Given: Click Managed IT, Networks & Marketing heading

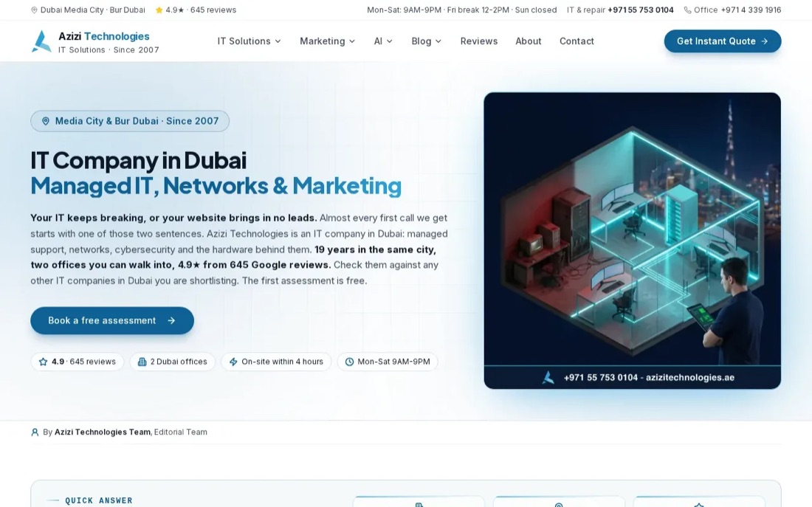Looking at the screenshot, I should click(216, 185).
